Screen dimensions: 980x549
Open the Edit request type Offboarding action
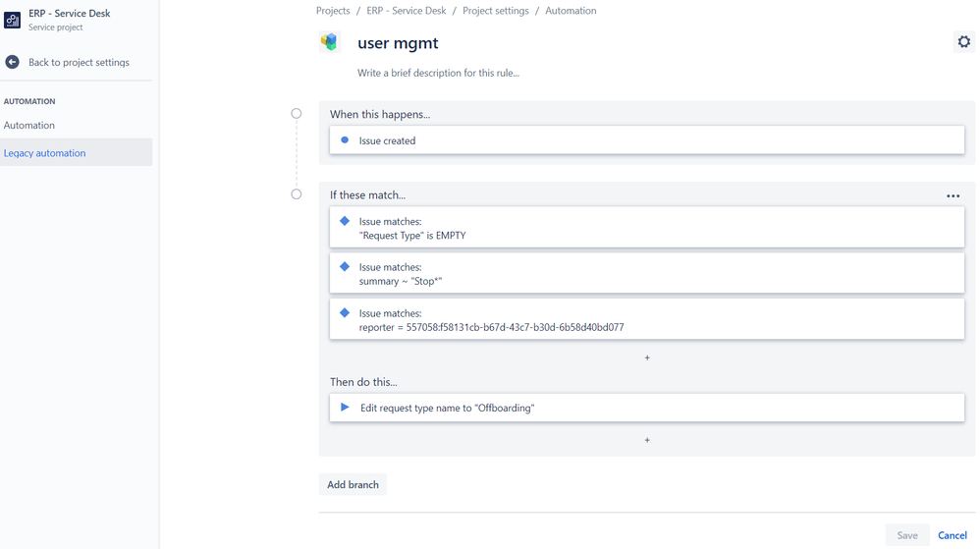(647, 407)
